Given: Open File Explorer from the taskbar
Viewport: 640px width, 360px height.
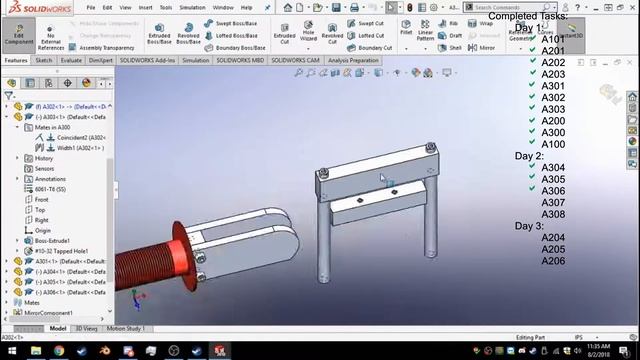Looking at the screenshot, I should coord(36,351).
